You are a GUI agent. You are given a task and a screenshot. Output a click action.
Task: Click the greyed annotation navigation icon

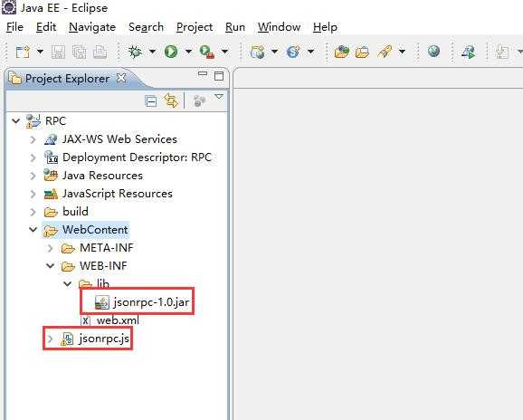(502, 52)
